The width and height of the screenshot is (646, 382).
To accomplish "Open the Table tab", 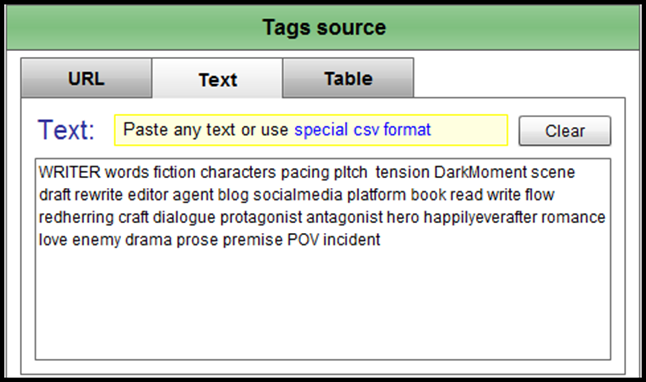I will tap(348, 78).
